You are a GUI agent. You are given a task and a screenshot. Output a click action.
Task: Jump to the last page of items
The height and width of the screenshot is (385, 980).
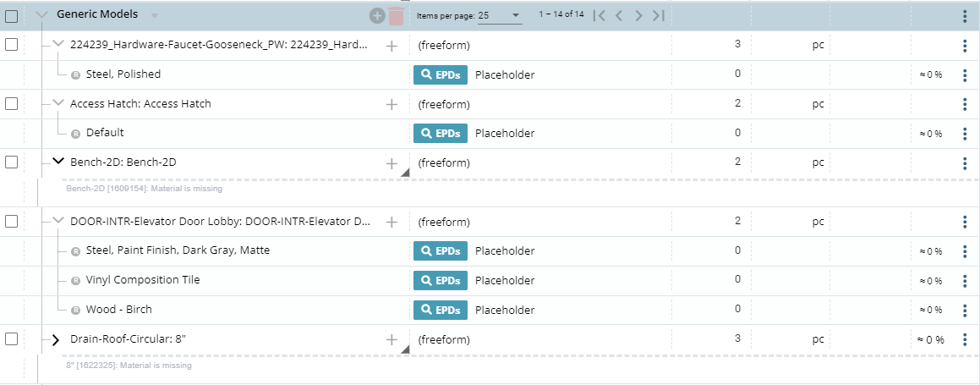pos(660,15)
